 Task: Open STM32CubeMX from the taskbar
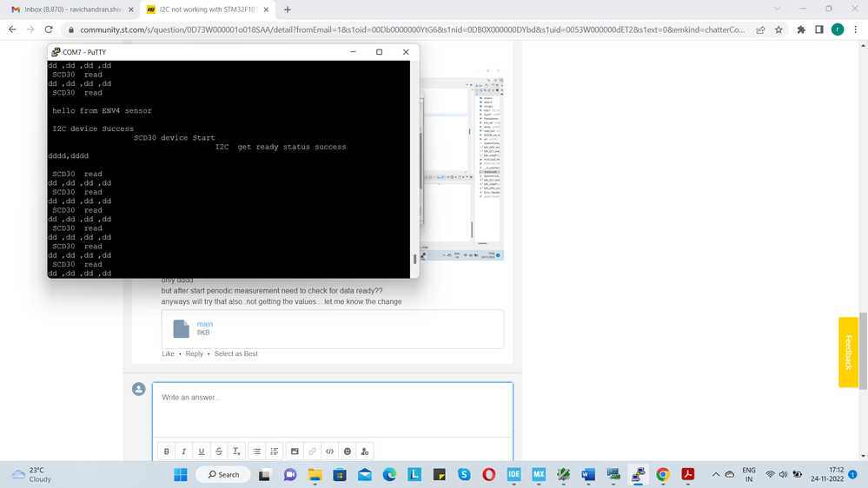(x=539, y=475)
